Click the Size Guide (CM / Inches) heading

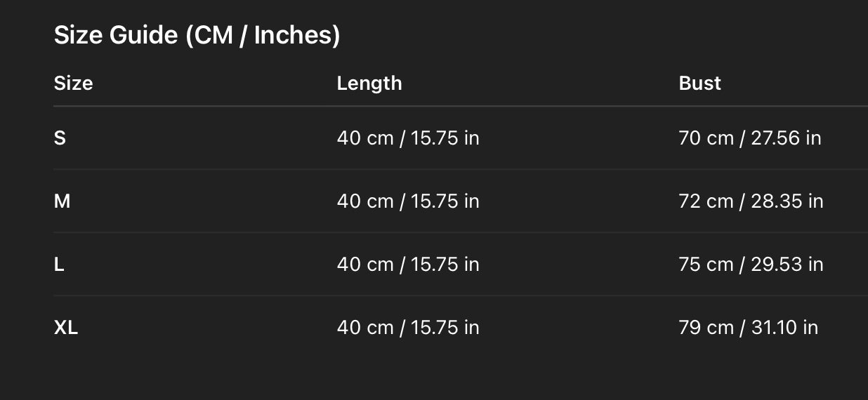coord(197,35)
